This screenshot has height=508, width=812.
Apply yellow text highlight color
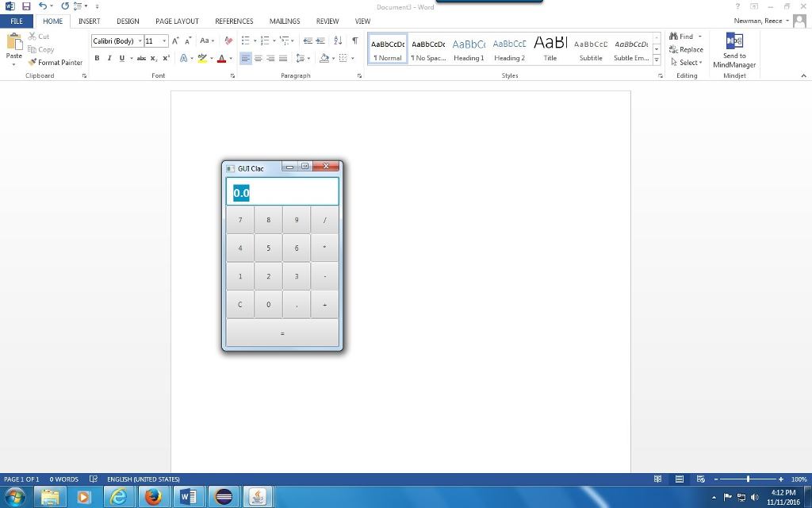202,58
